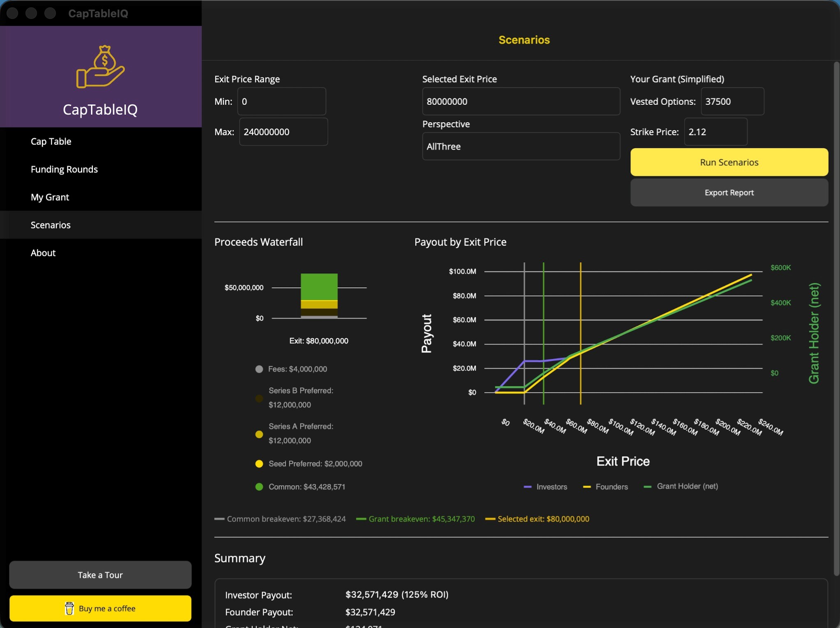
Task: Click the green Common legend dot
Action: [259, 487]
